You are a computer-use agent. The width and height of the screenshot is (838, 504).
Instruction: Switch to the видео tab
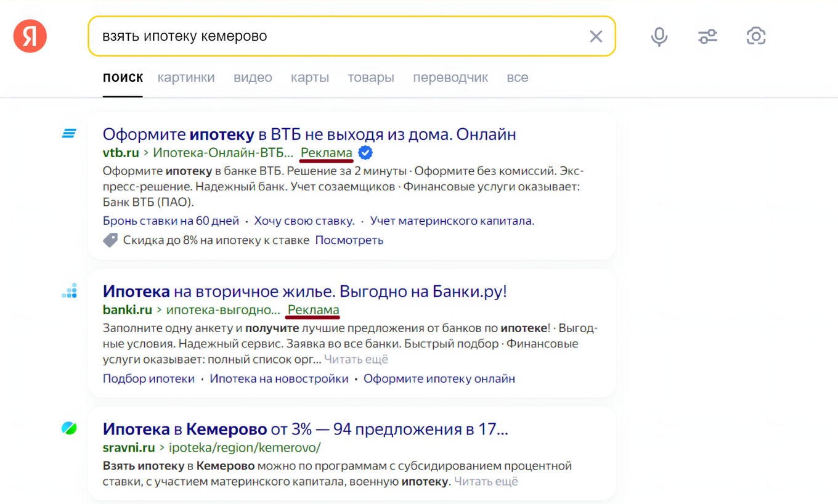click(x=253, y=77)
